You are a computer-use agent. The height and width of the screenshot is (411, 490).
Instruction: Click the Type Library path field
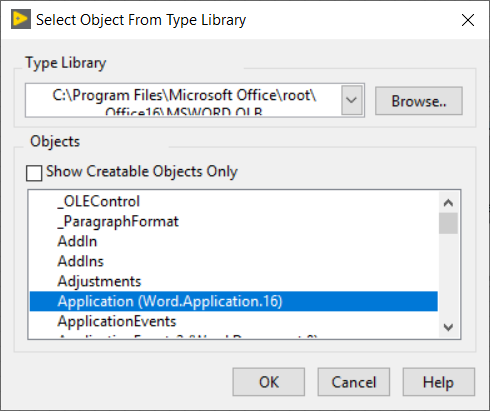click(x=184, y=100)
